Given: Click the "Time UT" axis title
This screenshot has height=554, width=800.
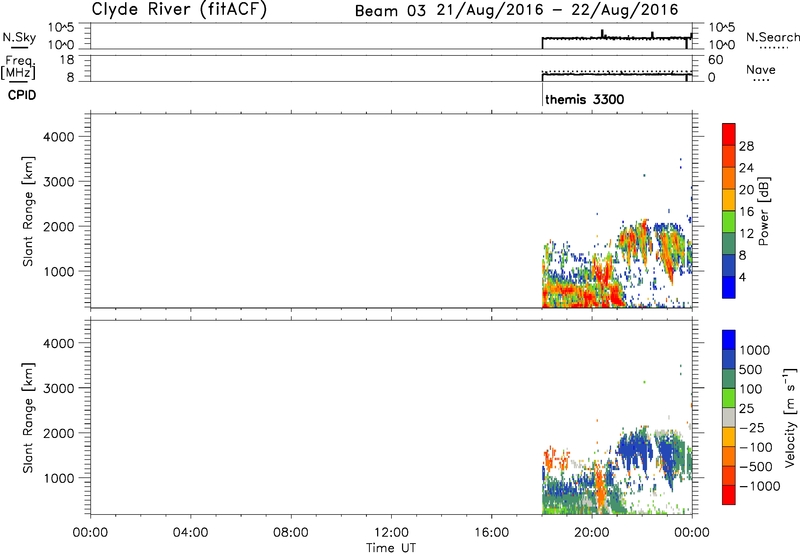Looking at the screenshot, I should pos(391,548).
